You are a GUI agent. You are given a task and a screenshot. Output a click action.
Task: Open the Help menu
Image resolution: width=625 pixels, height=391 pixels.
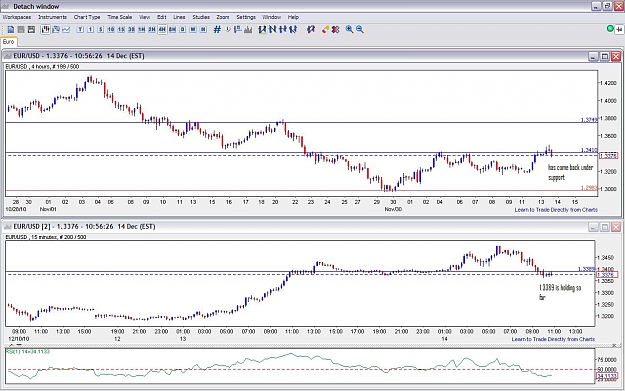(293, 17)
